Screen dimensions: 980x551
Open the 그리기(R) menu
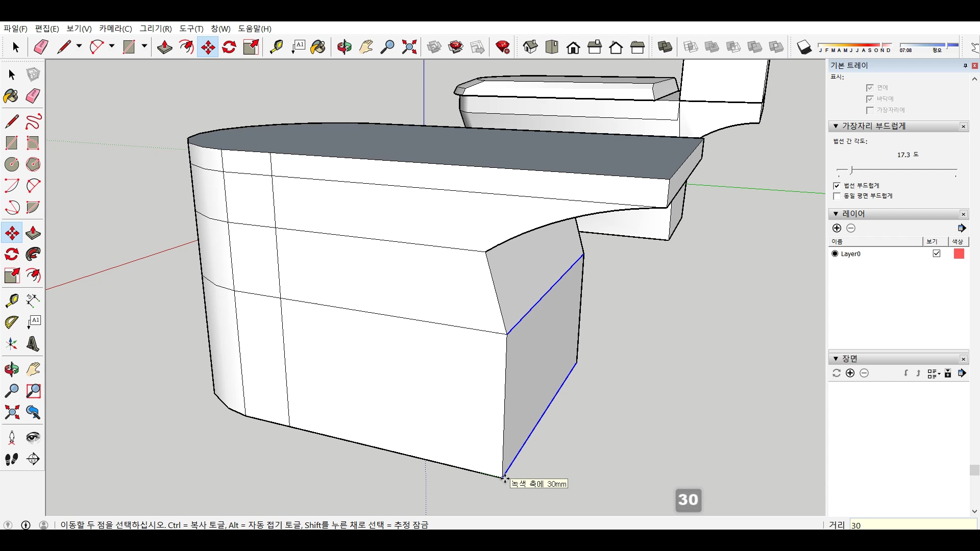point(156,29)
